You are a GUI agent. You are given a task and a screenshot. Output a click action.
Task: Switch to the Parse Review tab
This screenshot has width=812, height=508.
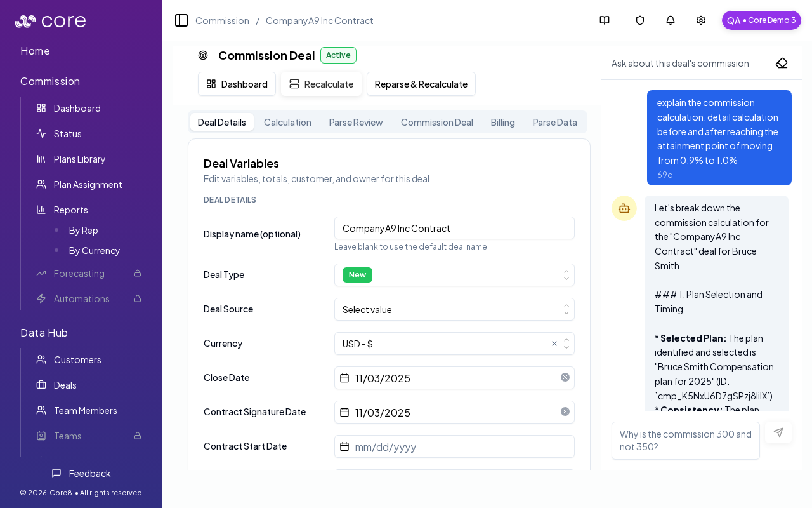point(356,122)
